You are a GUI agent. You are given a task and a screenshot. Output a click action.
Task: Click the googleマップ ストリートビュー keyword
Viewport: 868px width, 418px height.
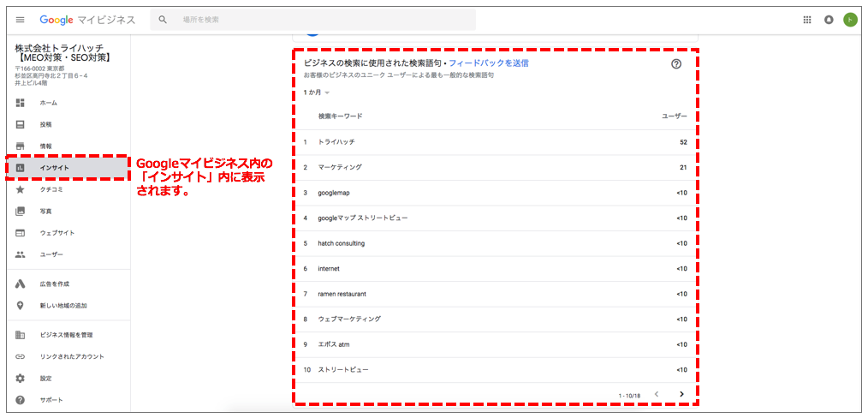click(363, 218)
